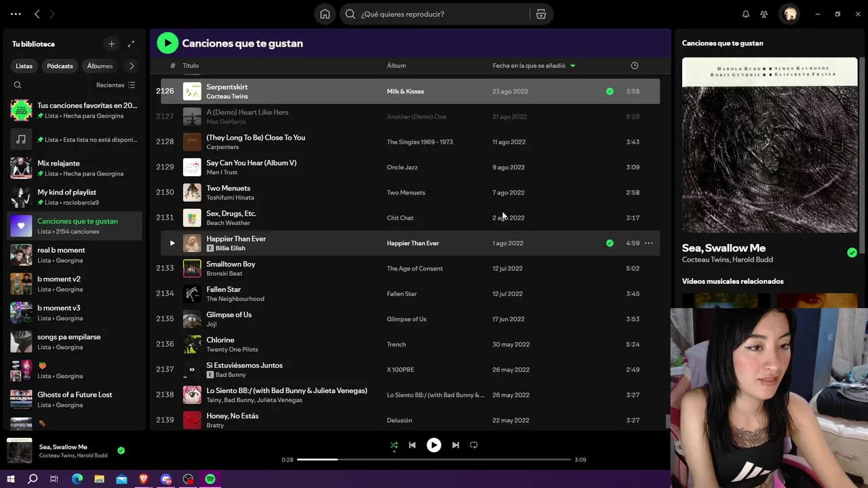The image size is (868, 488).
Task: Sort songs by Título column
Action: pyautogui.click(x=191, y=66)
